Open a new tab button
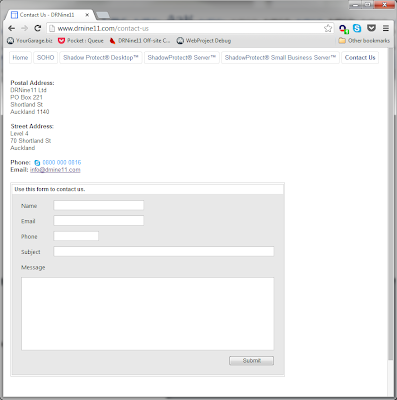The image size is (397, 400). click(103, 15)
